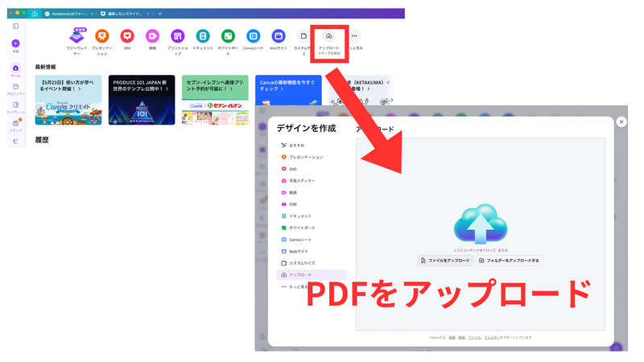The image size is (644, 362).
Task: Click the ファイルをアップロード button
Action: (x=446, y=261)
